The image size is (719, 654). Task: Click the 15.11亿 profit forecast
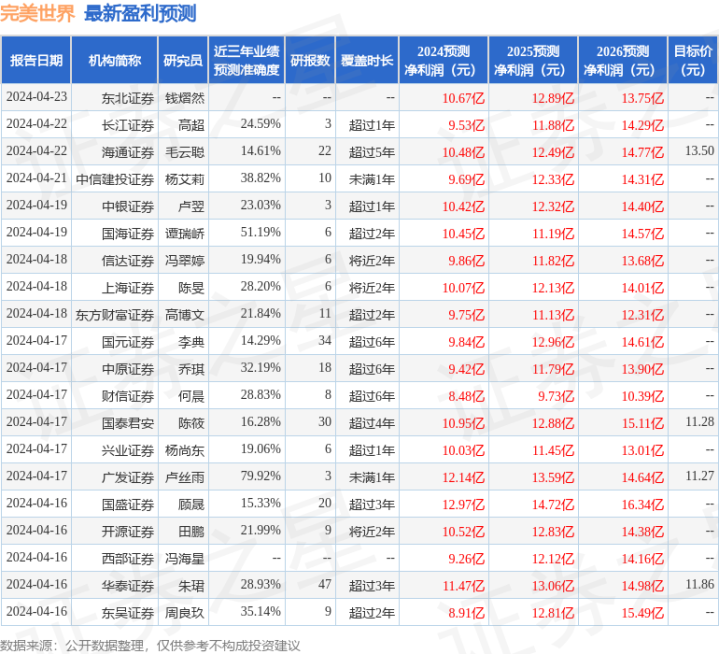click(x=642, y=423)
